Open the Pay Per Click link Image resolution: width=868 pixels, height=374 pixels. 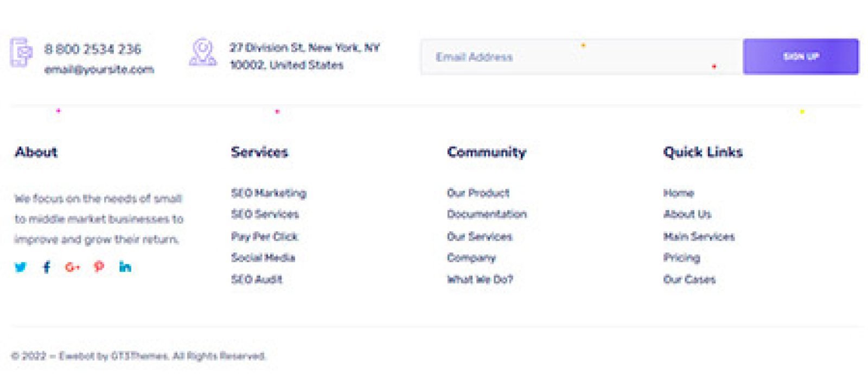point(264,236)
